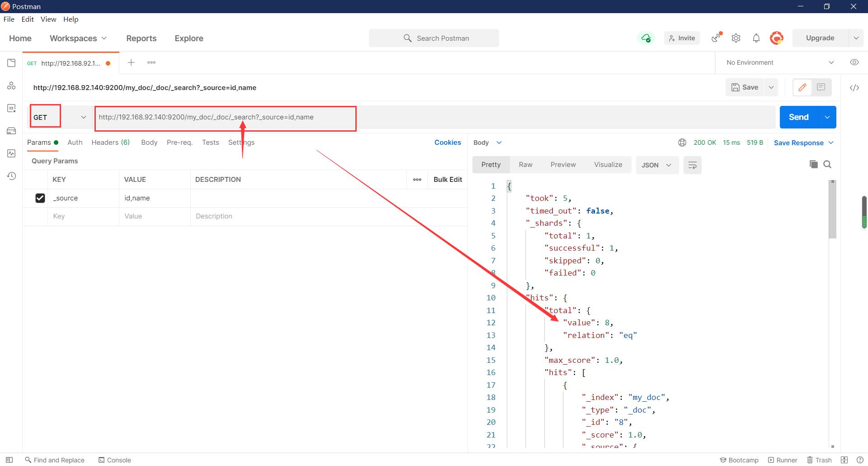Viewport: 868px width, 466px height.
Task: Click the Invite button
Action: coord(682,38)
